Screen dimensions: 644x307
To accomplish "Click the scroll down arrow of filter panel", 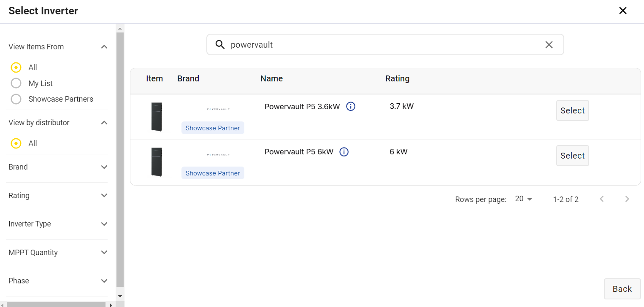I will click(x=120, y=296).
